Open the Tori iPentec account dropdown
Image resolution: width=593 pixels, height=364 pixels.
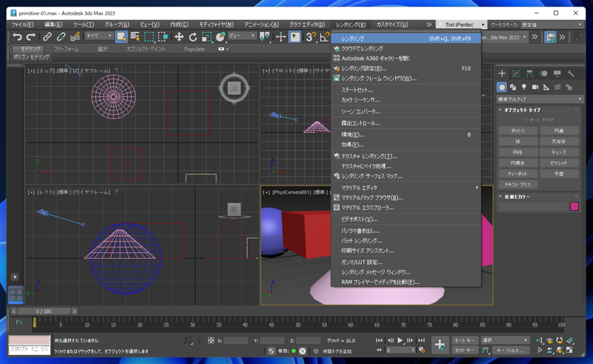coord(461,24)
